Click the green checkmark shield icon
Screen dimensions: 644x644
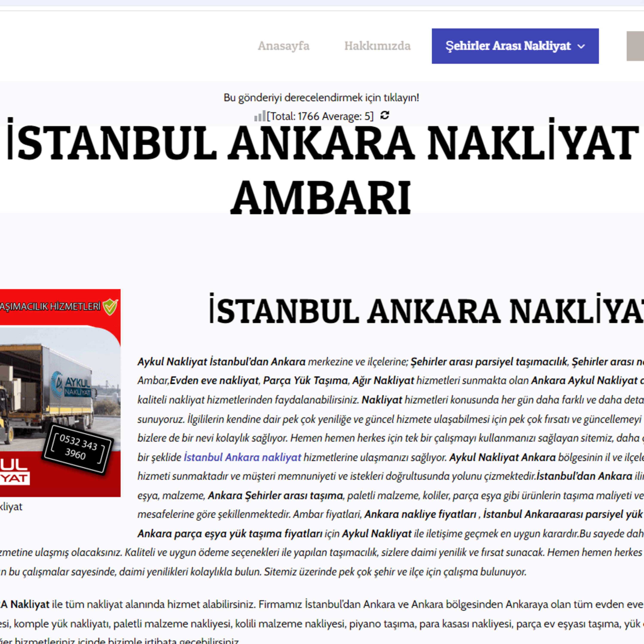[110, 307]
